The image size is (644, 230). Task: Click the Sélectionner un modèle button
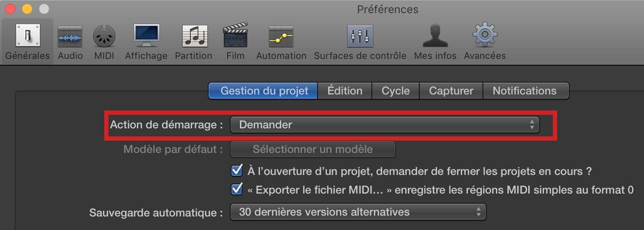[313, 149]
